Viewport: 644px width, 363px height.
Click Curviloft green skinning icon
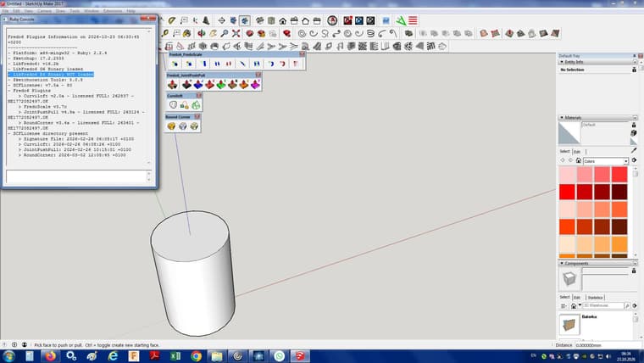[x=196, y=105]
